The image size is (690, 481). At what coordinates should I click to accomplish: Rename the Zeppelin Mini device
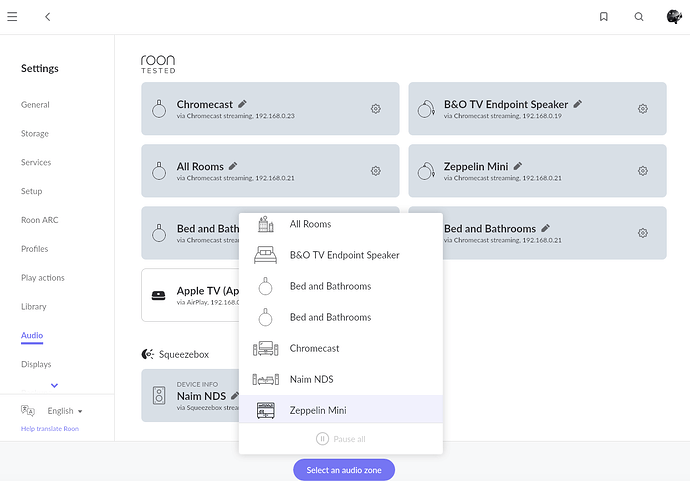[518, 166]
